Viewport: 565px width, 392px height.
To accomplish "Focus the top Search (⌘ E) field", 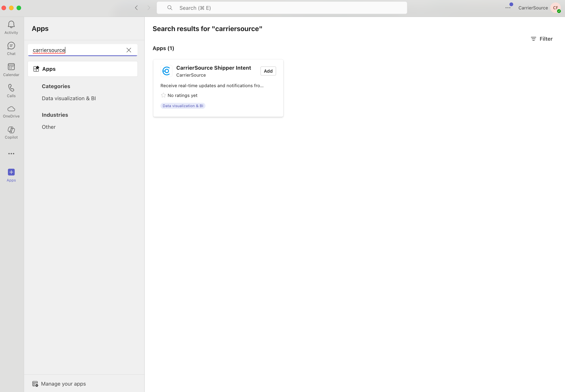I will point(282,8).
